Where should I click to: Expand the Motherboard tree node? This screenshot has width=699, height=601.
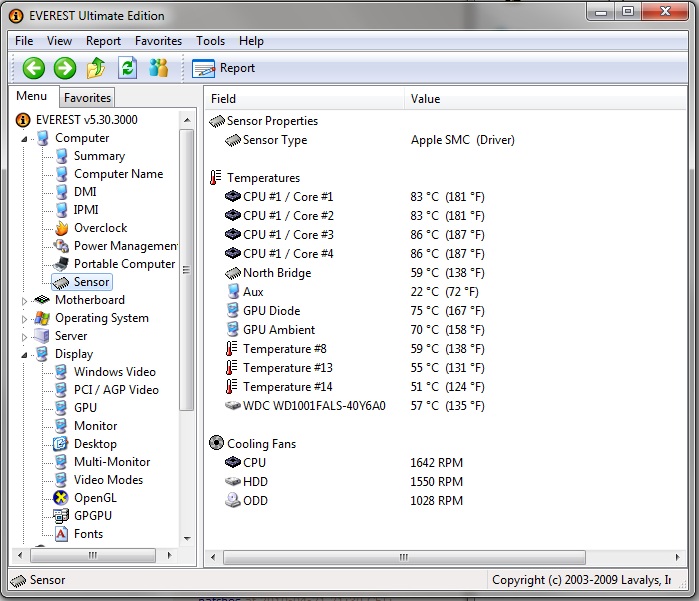25,301
